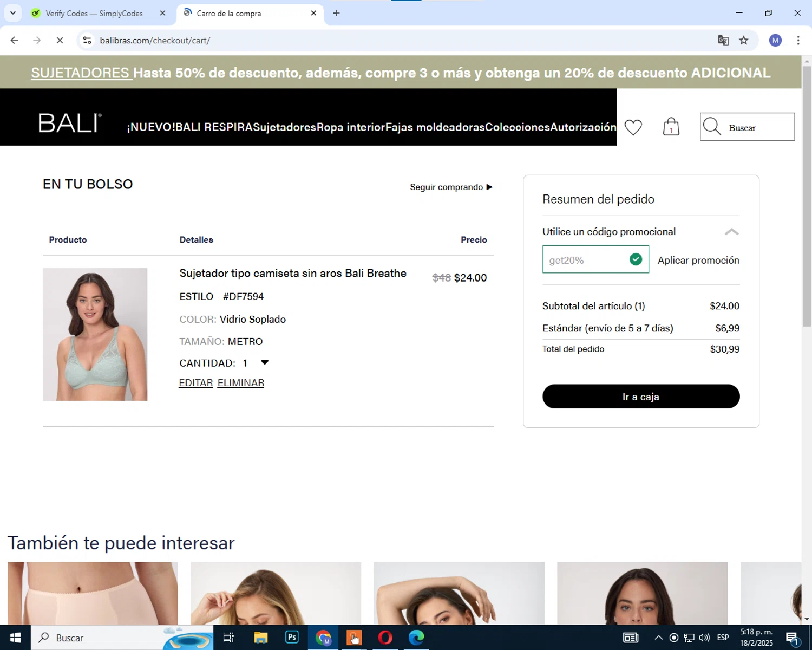Open the wishlist heart icon

point(633,127)
